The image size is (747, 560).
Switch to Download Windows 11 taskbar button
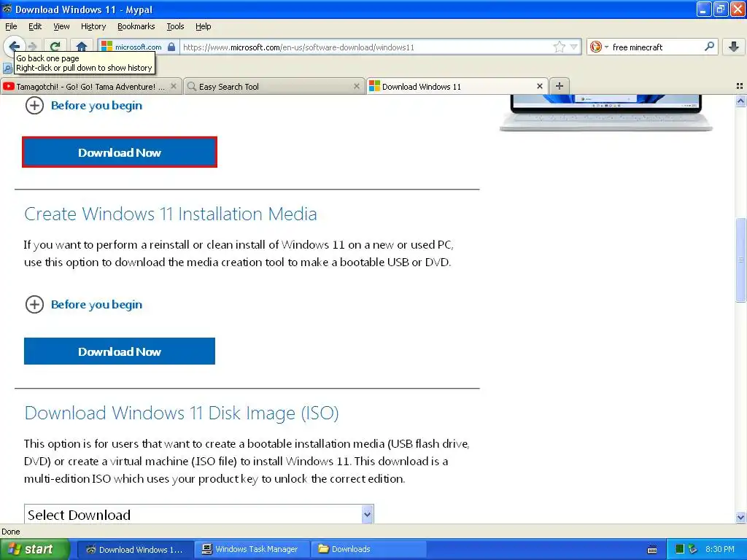pyautogui.click(x=135, y=550)
